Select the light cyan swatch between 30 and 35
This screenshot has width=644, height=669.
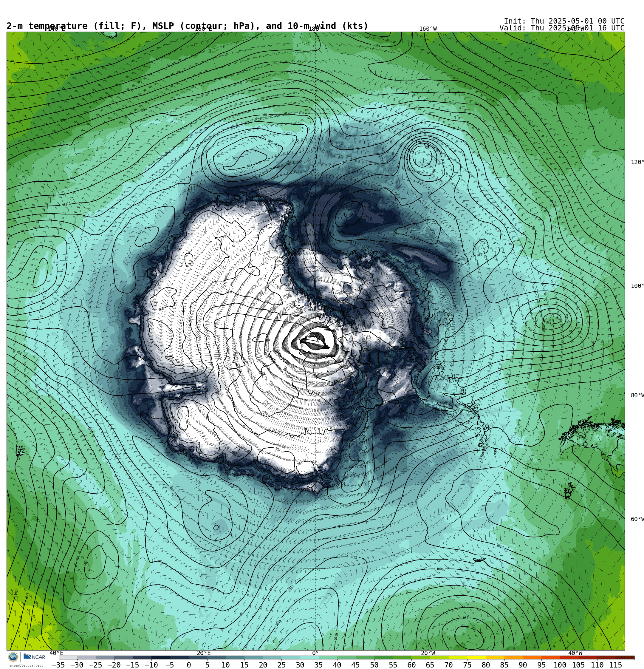point(309,657)
